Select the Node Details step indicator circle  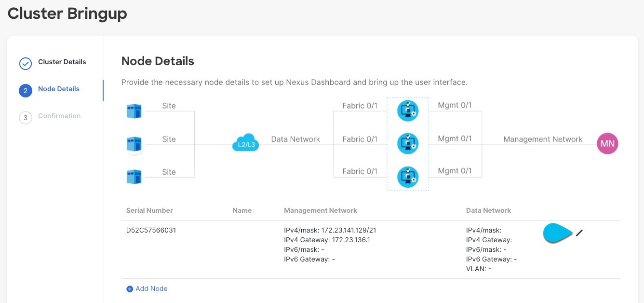click(x=25, y=90)
